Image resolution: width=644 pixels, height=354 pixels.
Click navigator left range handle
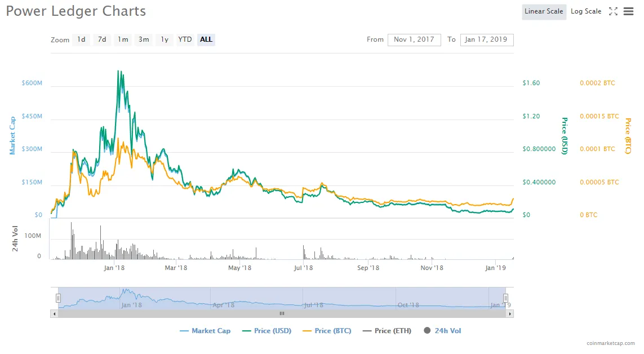click(59, 298)
